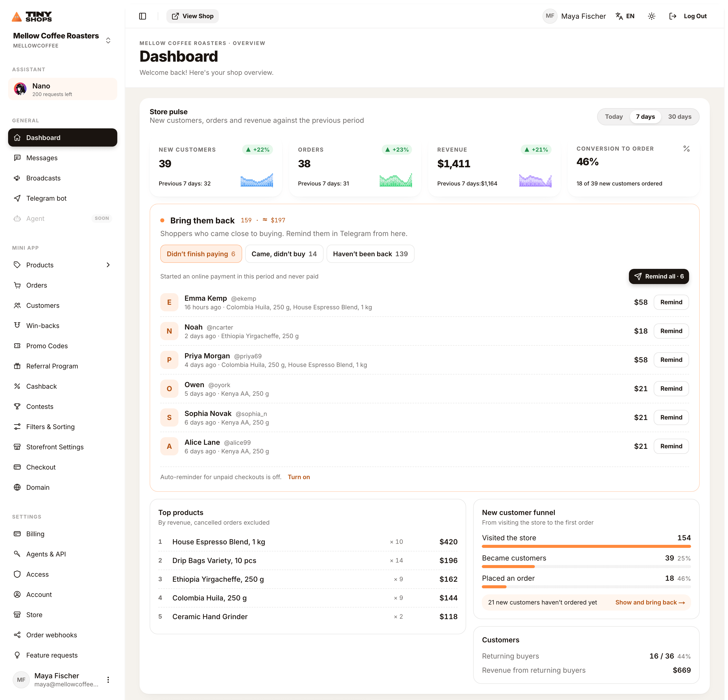
Task: Go to Orders cart item
Action: 62,285
